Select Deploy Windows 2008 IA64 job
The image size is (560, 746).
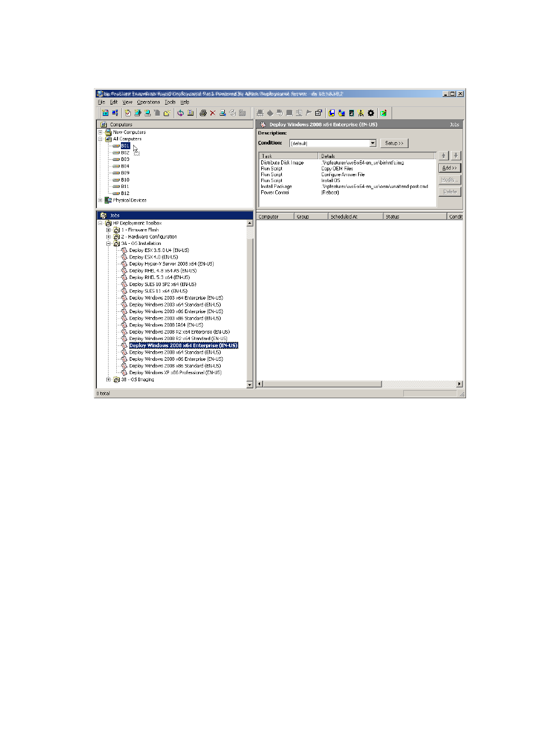click(166, 325)
